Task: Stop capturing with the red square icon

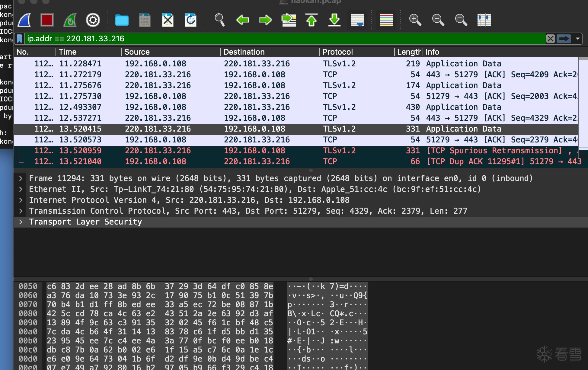Action: [x=47, y=20]
